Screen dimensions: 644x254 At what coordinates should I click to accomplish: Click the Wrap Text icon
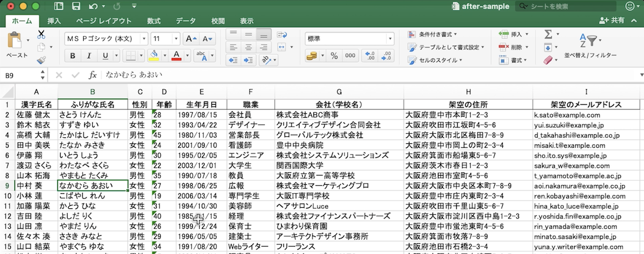(282, 34)
